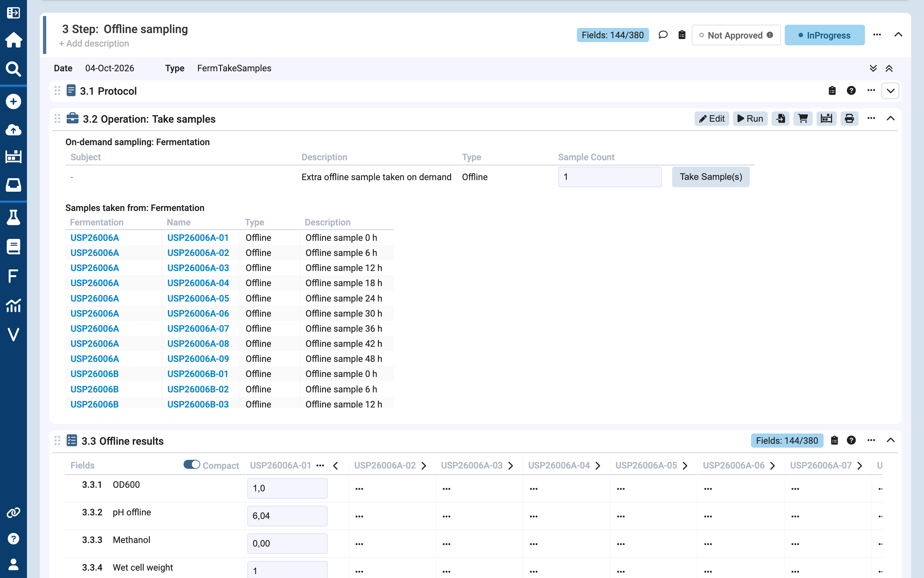924x578 pixels.
Task: Open the user profile icon in sidebar
Action: (x=13, y=564)
